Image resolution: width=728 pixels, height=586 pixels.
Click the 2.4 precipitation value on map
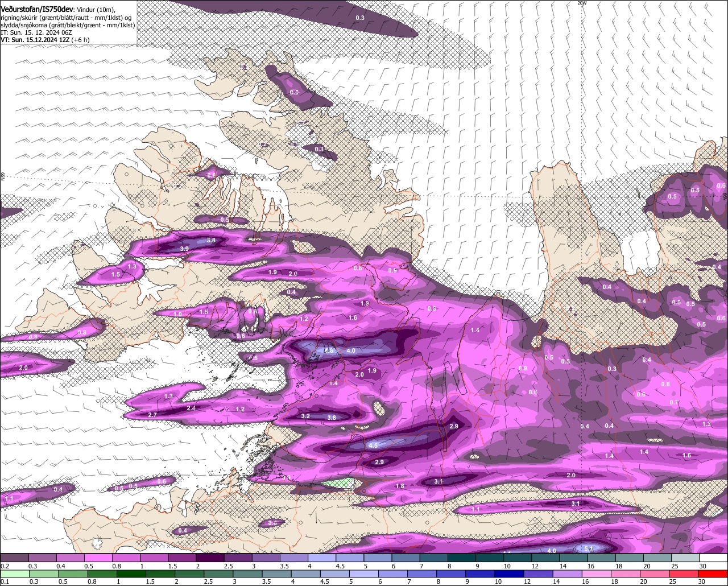coord(191,408)
